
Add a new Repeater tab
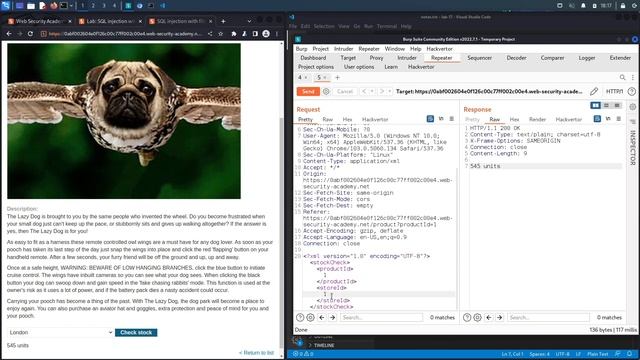[337, 78]
